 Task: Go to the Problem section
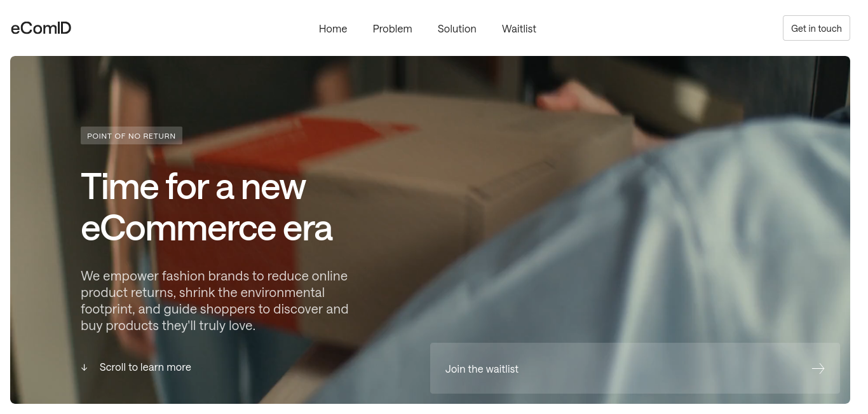(x=393, y=29)
